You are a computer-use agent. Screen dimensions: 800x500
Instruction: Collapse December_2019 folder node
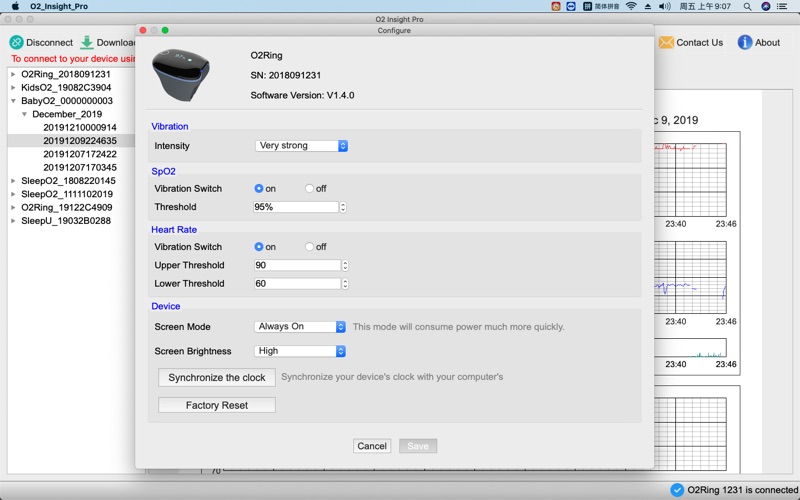(24, 114)
